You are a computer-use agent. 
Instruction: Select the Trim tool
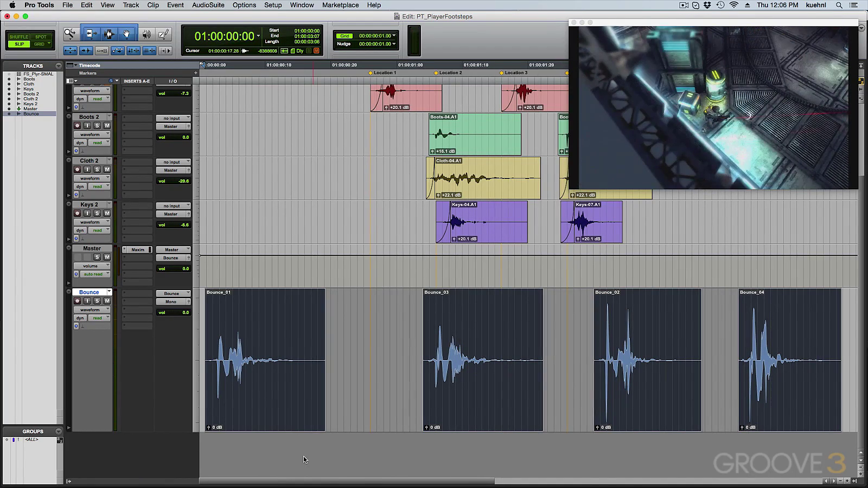pos(91,34)
